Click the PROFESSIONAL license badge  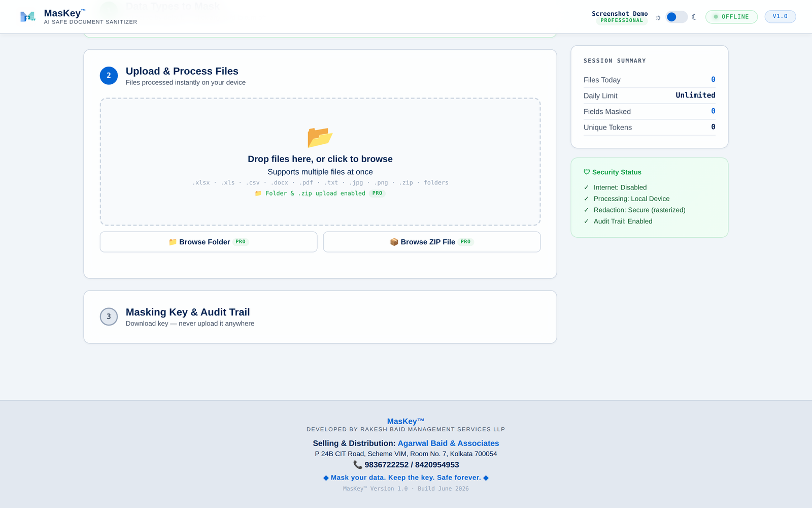click(622, 20)
